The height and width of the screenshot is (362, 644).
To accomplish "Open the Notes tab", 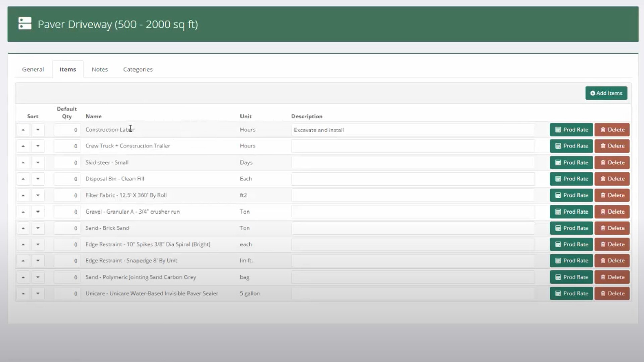I will coord(100,69).
